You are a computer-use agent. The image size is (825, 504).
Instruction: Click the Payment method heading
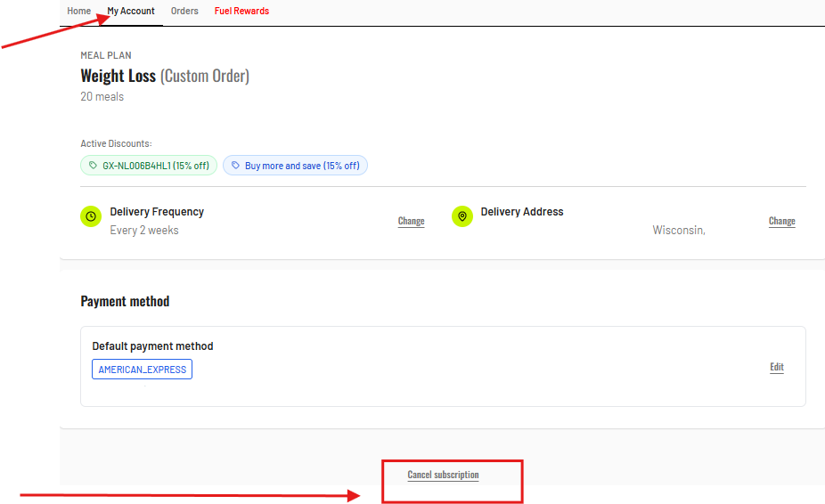[x=126, y=302]
